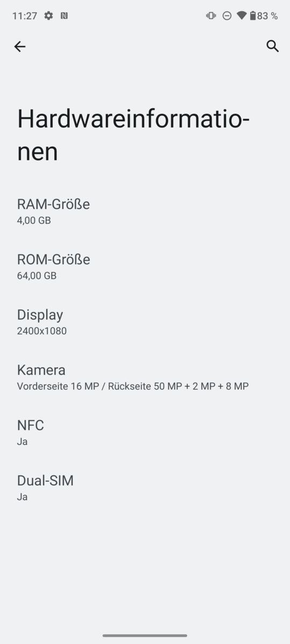Select the Dual-SIM info entry

click(145, 488)
